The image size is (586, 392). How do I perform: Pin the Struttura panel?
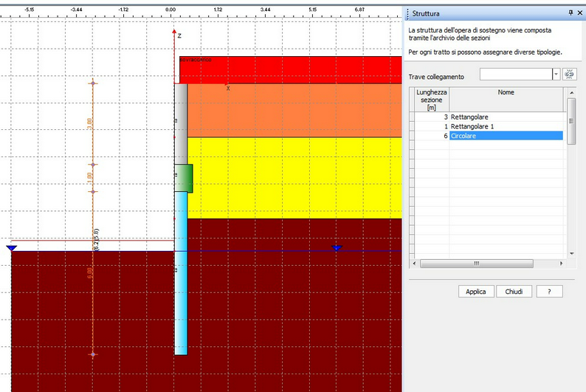(x=570, y=13)
